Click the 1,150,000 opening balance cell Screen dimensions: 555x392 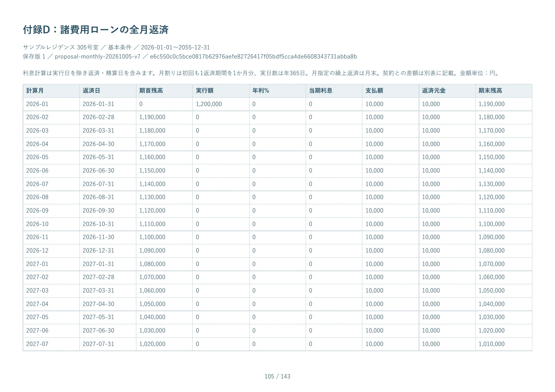164,171
